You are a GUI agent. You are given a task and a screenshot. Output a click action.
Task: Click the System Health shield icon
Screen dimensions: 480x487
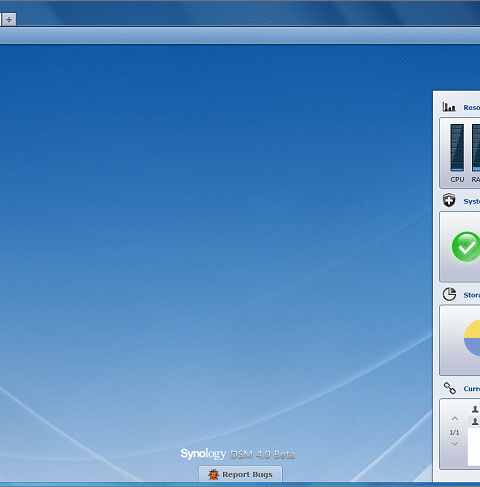(x=449, y=201)
